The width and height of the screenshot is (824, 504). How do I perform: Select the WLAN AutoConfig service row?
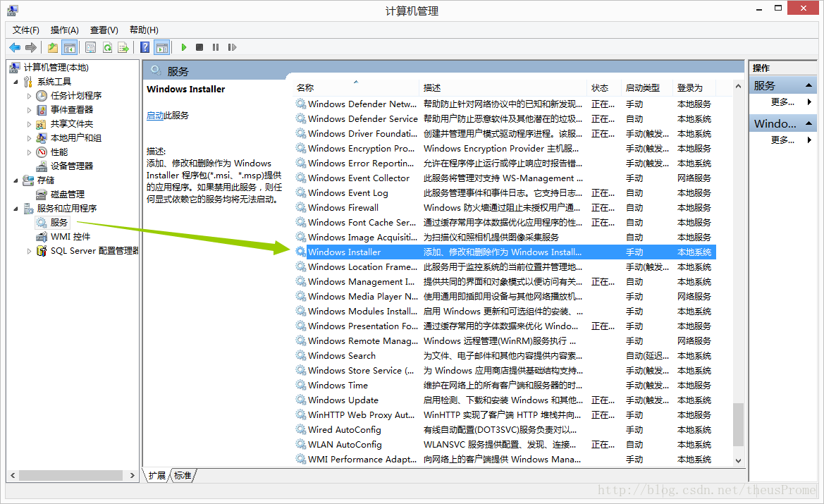[505, 445]
